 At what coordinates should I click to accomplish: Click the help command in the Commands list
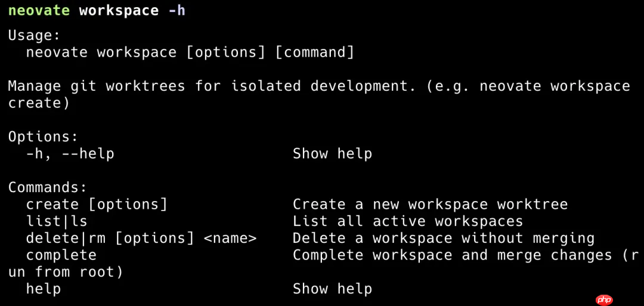44,289
